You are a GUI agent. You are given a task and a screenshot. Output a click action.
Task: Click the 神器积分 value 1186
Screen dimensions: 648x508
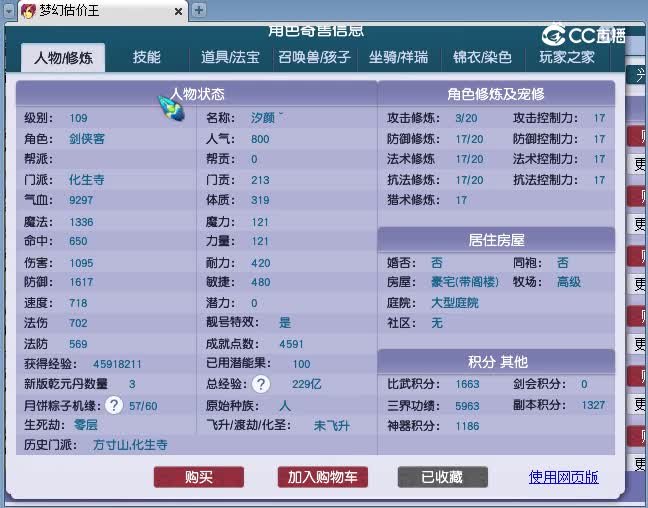pyautogui.click(x=467, y=426)
